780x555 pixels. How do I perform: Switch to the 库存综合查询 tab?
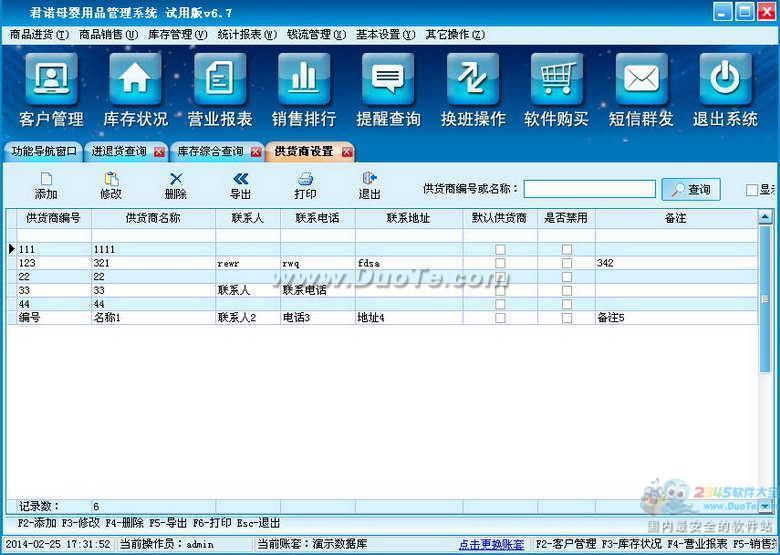pos(210,152)
